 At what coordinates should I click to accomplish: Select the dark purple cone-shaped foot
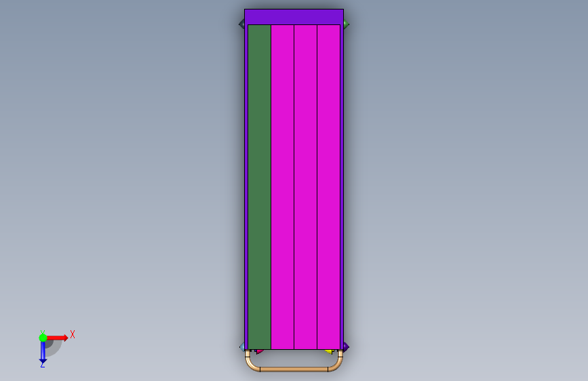pos(347,347)
